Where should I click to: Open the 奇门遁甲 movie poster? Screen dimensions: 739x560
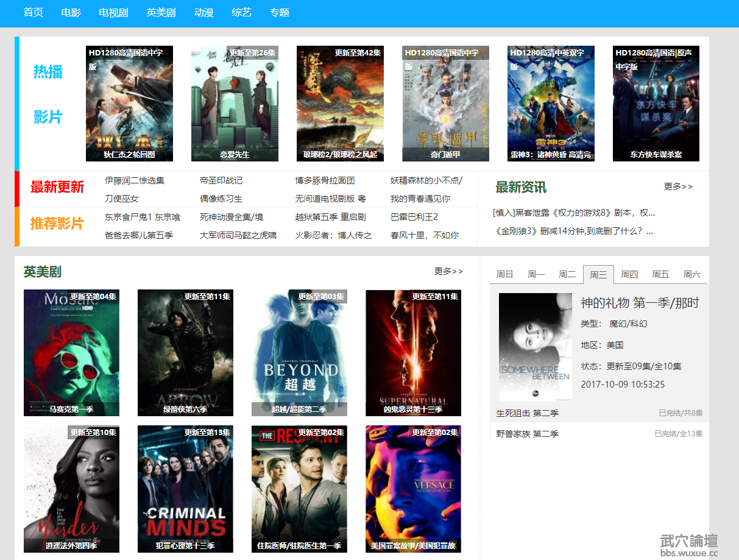(x=445, y=104)
